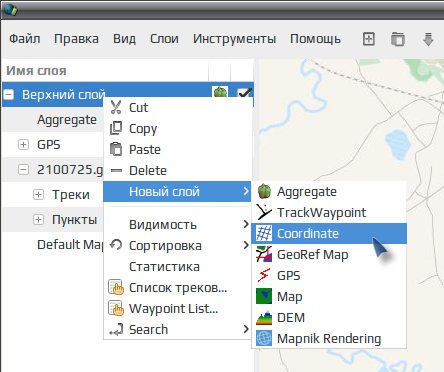Click the DEM elevation icon

(264, 317)
